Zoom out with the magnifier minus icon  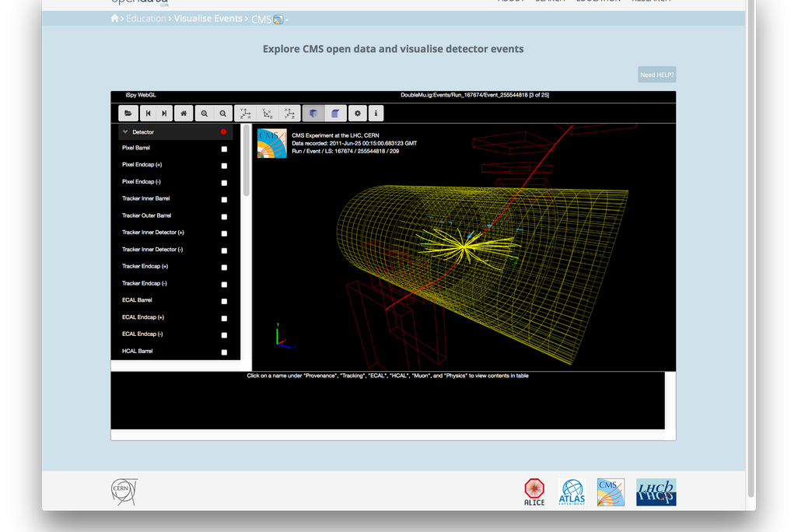tap(223, 114)
